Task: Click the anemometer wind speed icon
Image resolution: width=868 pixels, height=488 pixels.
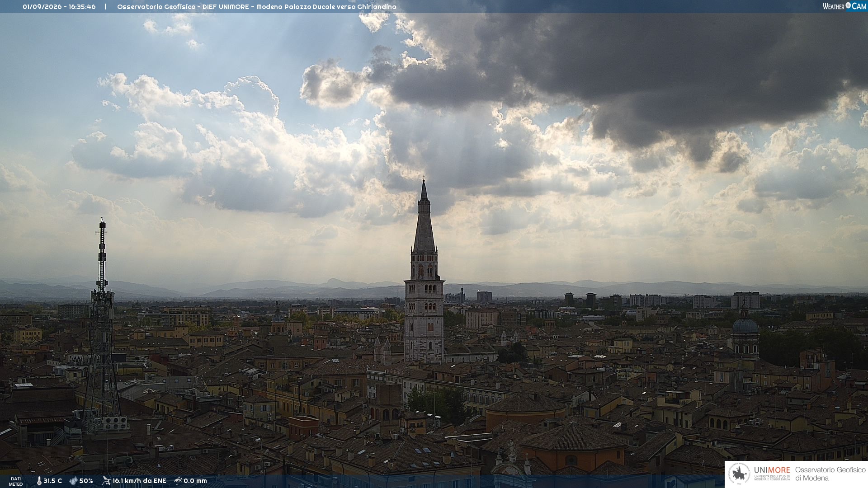Action: pyautogui.click(x=106, y=481)
